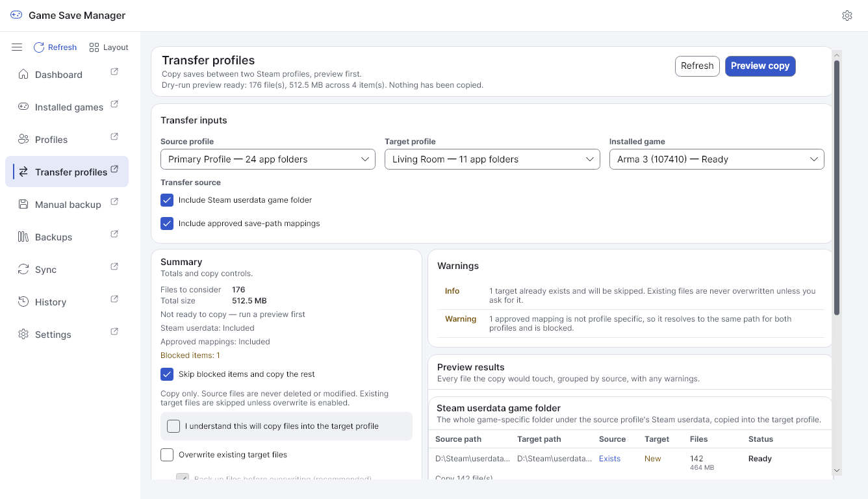View the History page
Screen dimensions: 868x499
click(x=67, y=301)
